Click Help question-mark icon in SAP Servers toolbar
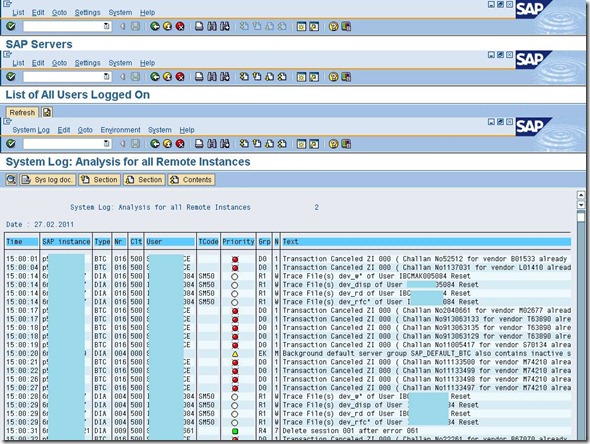Image resolution: width=590 pixels, height=444 pixels. [x=333, y=26]
